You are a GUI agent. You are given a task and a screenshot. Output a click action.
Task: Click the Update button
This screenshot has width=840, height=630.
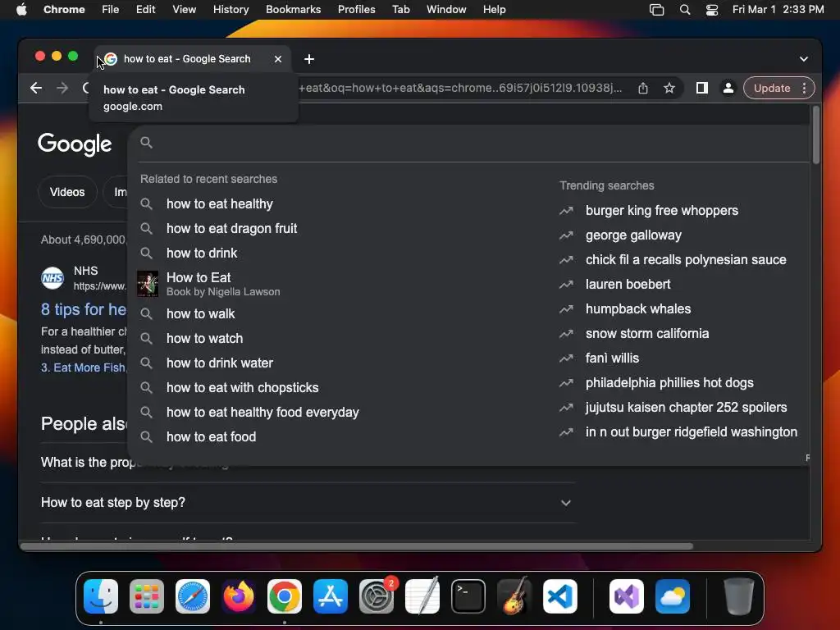[771, 88]
